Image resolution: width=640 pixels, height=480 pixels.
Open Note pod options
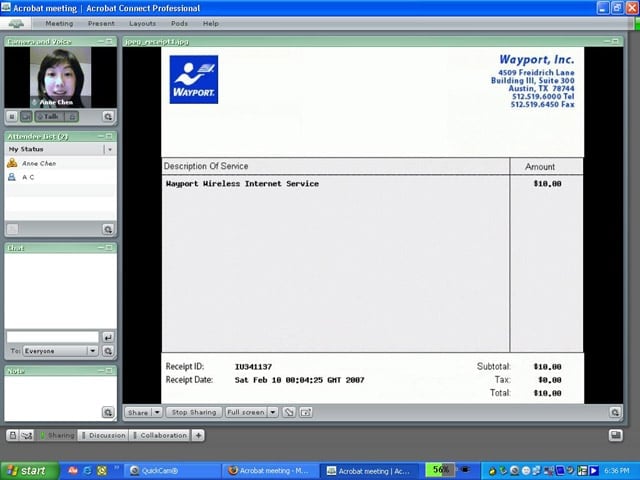click(x=108, y=412)
